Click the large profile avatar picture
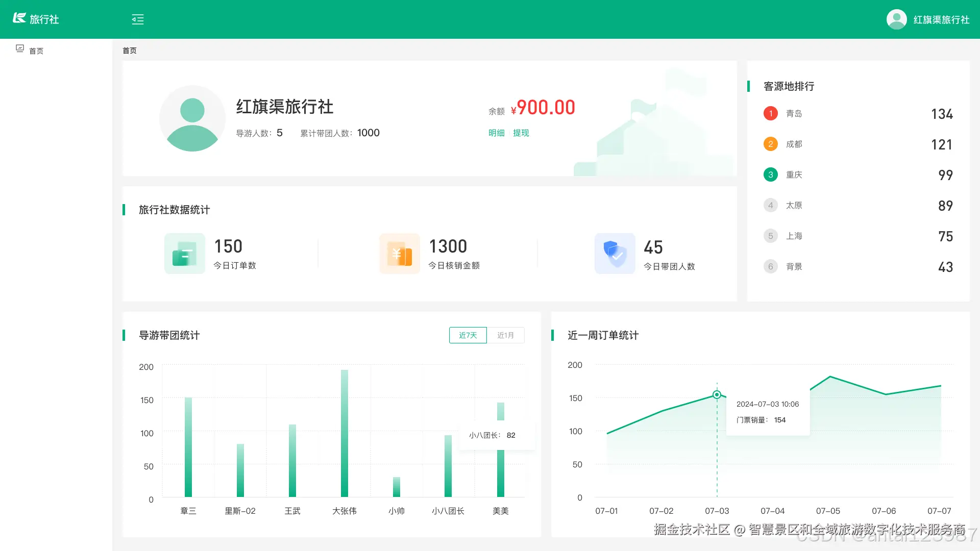980x551 pixels. point(192,118)
